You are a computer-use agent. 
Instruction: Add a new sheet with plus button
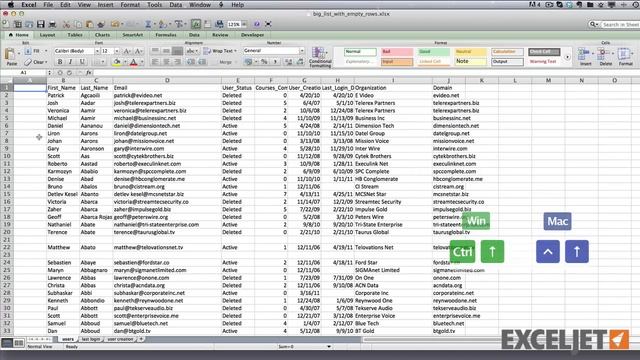[141, 339]
